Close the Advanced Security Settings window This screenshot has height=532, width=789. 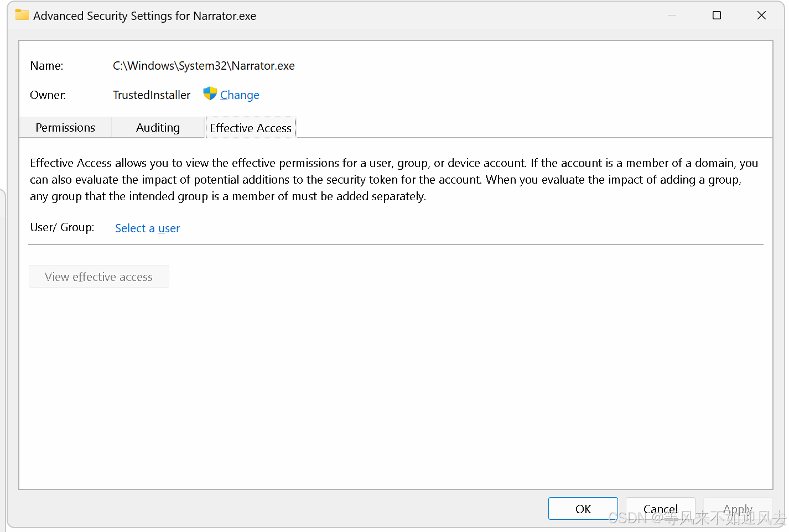761,15
